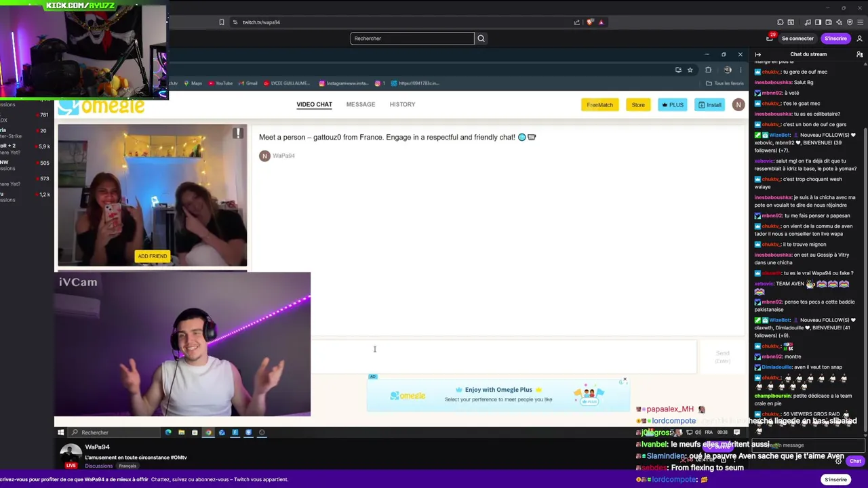Click the star favorite icon in the inner browser
The height and width of the screenshot is (488, 868).
[x=690, y=70]
